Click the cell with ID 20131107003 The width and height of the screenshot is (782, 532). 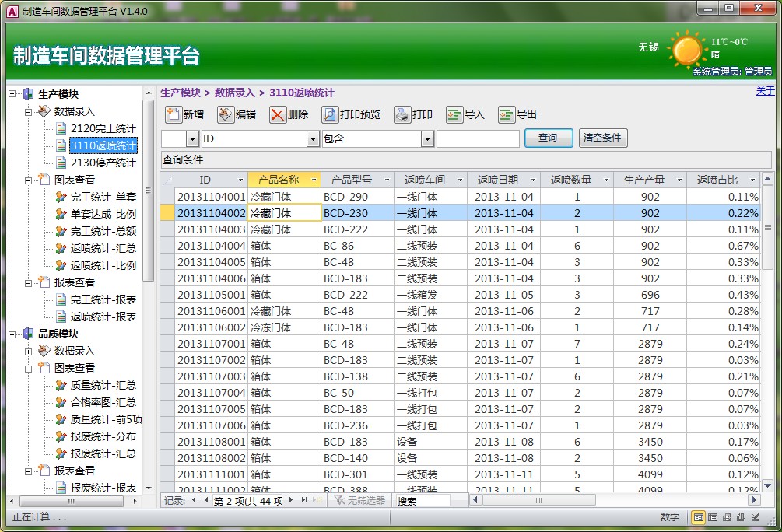(211, 376)
